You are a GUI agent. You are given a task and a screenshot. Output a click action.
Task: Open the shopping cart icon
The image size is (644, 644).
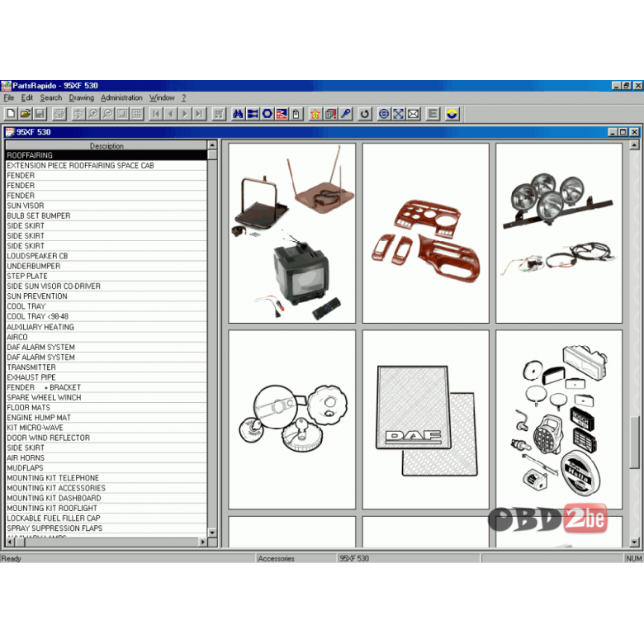click(219, 114)
